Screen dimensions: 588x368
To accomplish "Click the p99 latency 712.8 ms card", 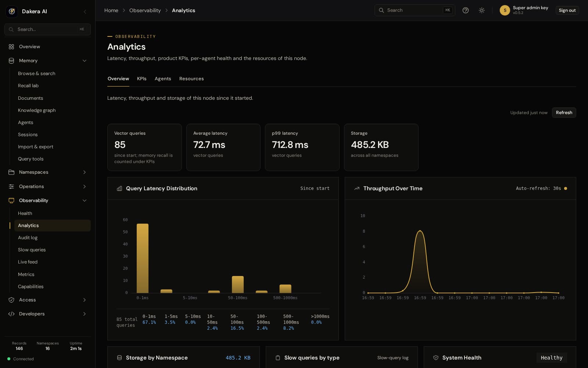I will (302, 147).
